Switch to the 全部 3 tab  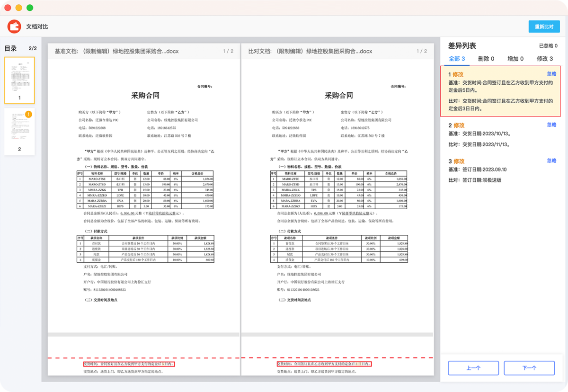[457, 59]
